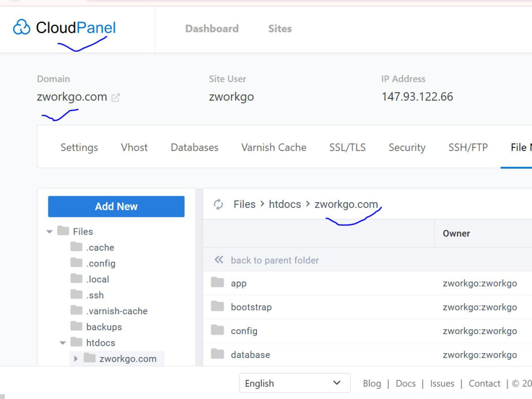Select .config label in the tree
532x399 pixels.
101,263
